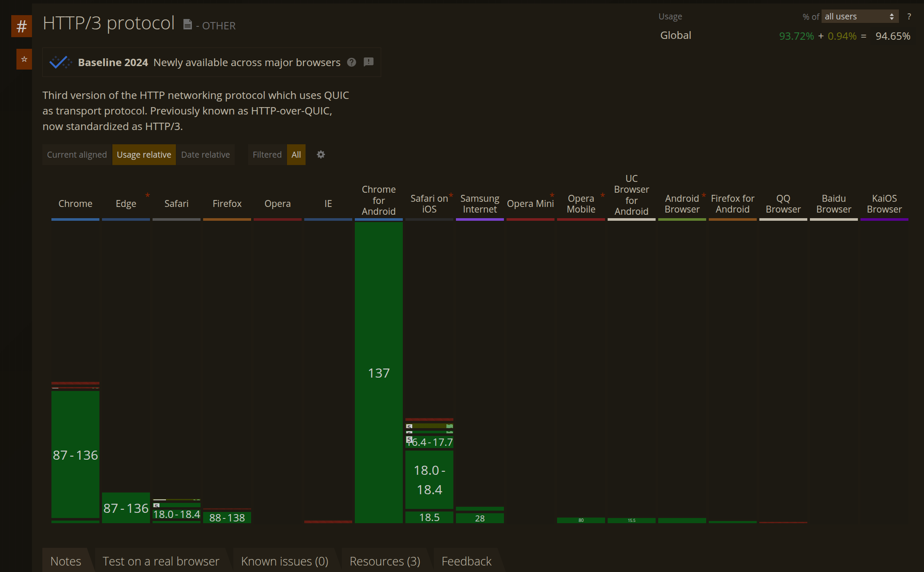
Task: Open the Notes tab
Action: coord(66,561)
